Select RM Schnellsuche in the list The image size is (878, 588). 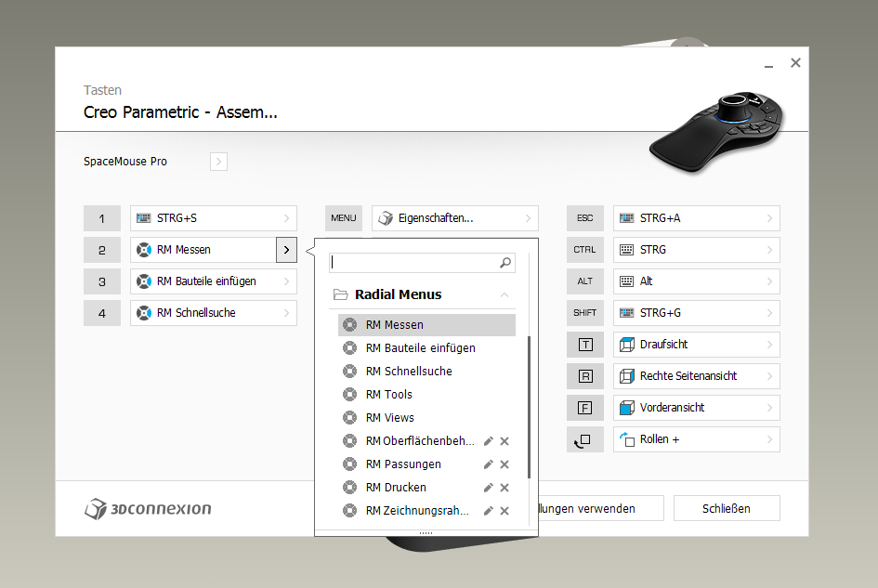click(x=426, y=372)
